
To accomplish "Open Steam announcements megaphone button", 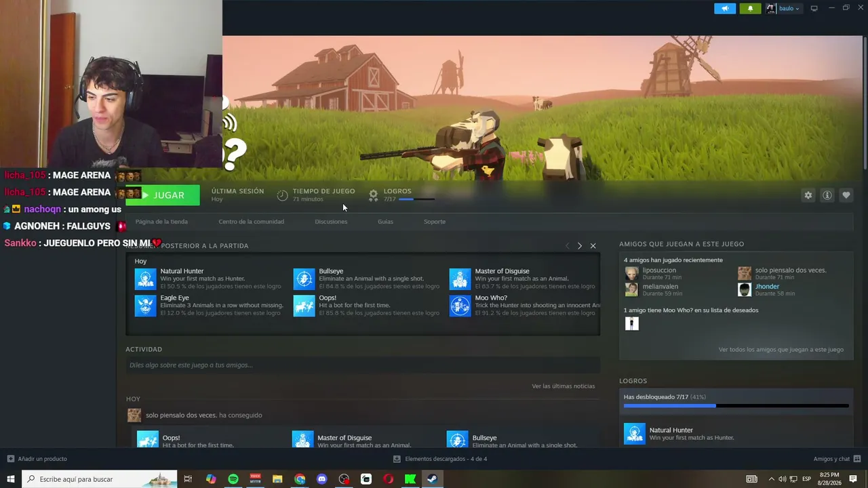I will point(725,9).
